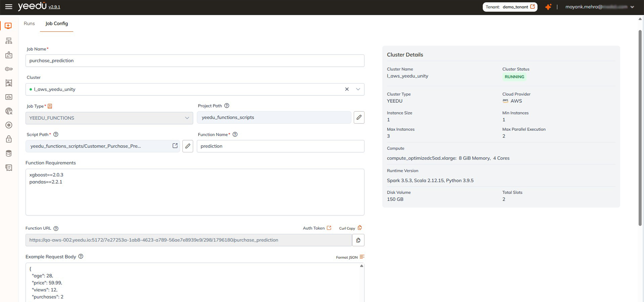
Task: Show Example Request Body help icon
Action: [x=81, y=256]
